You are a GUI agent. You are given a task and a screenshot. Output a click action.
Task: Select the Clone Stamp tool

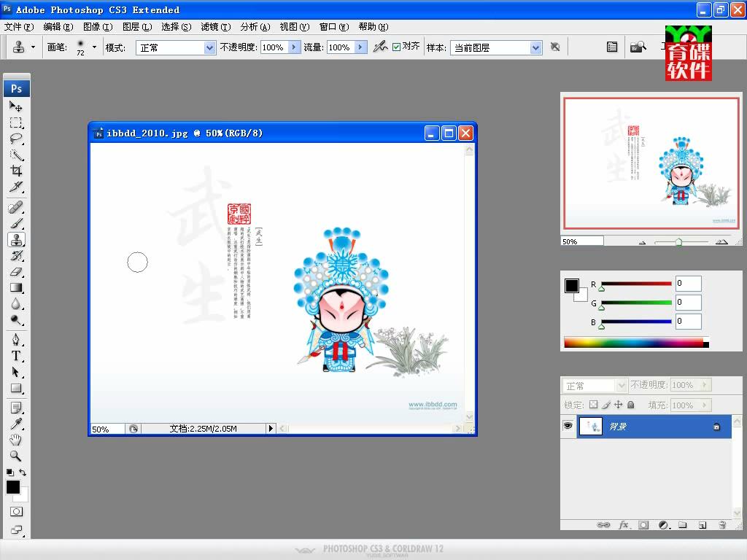(16, 239)
